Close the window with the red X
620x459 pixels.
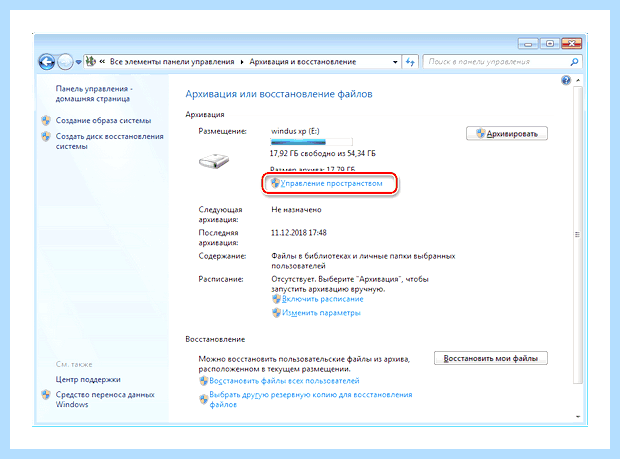point(571,43)
